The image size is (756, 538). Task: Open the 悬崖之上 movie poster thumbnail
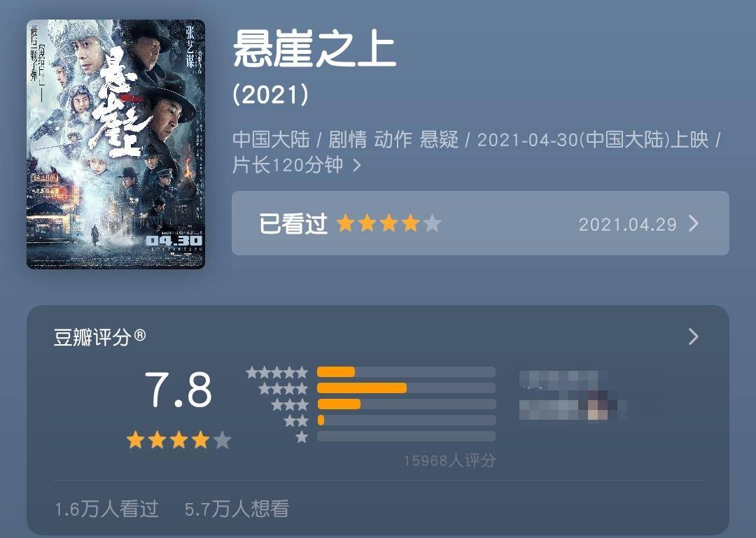[x=115, y=144]
